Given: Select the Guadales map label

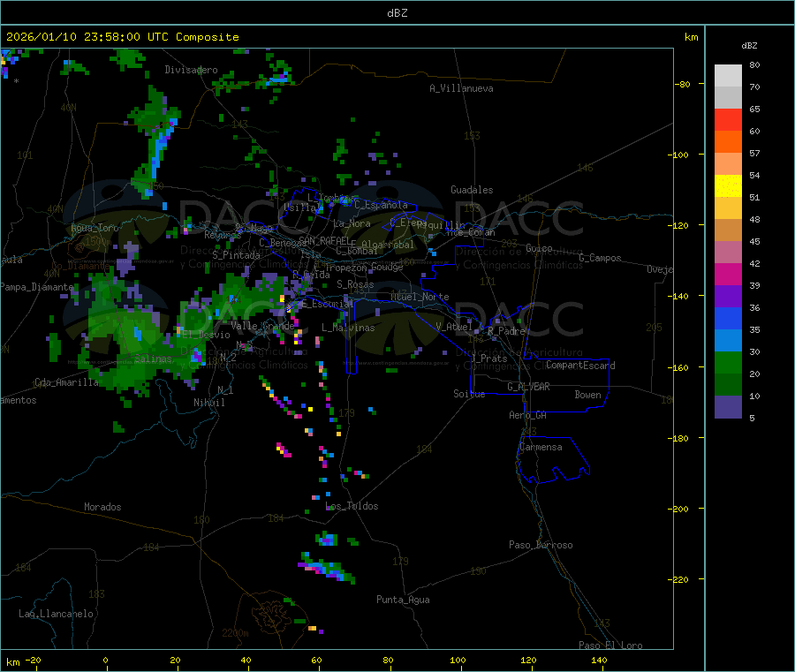Looking at the screenshot, I should click(472, 190).
